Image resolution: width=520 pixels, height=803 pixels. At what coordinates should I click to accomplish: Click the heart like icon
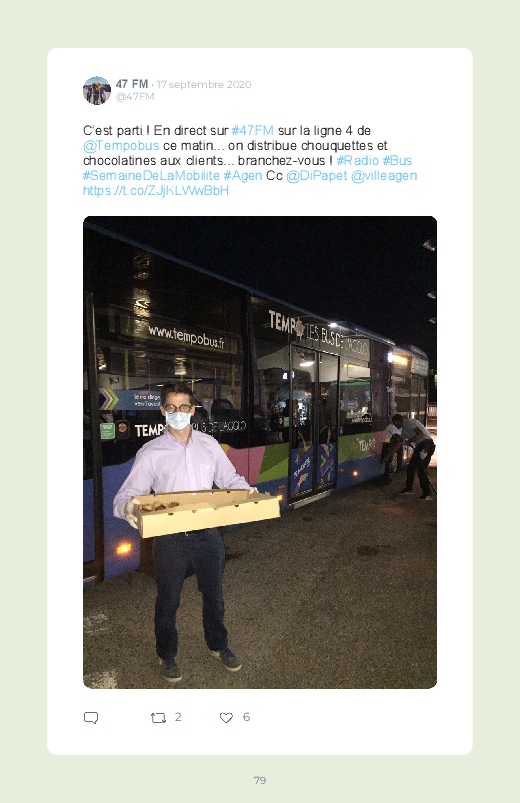pos(226,718)
